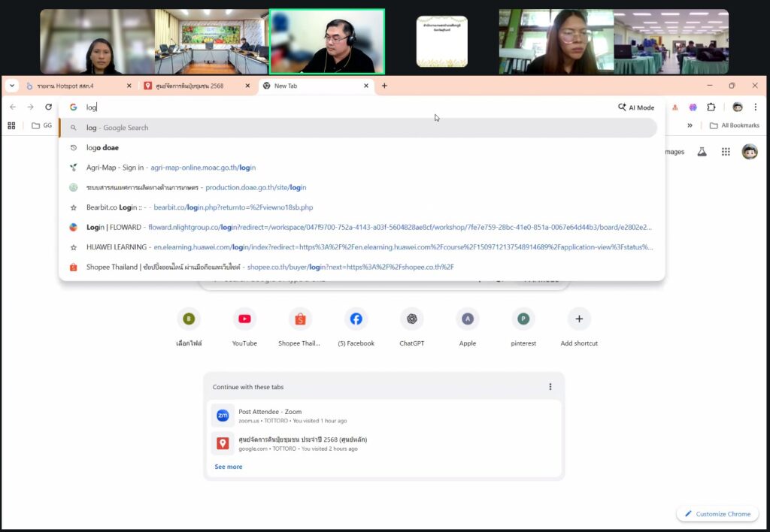Open the Google apps grid icon
Screen dimensions: 770x532
click(726, 152)
